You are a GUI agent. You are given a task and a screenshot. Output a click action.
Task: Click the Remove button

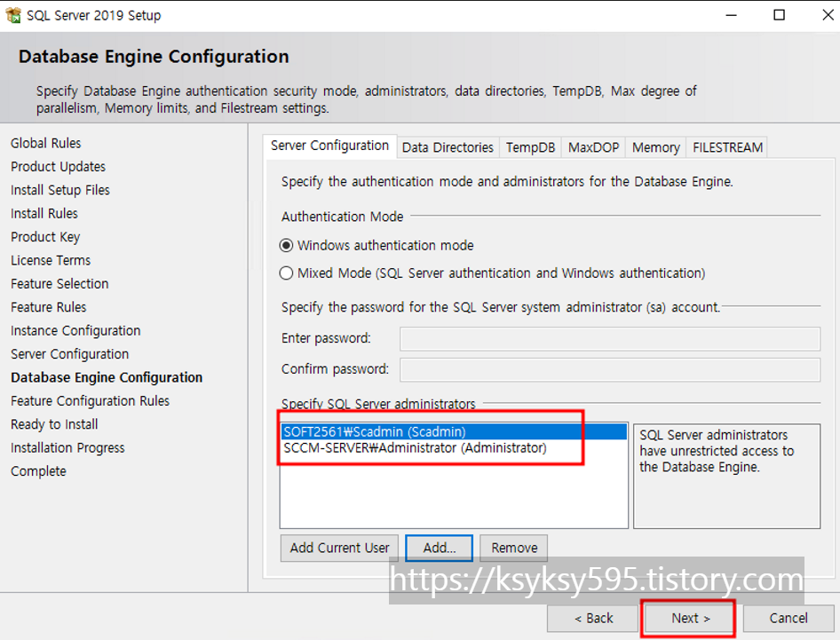[x=514, y=548]
